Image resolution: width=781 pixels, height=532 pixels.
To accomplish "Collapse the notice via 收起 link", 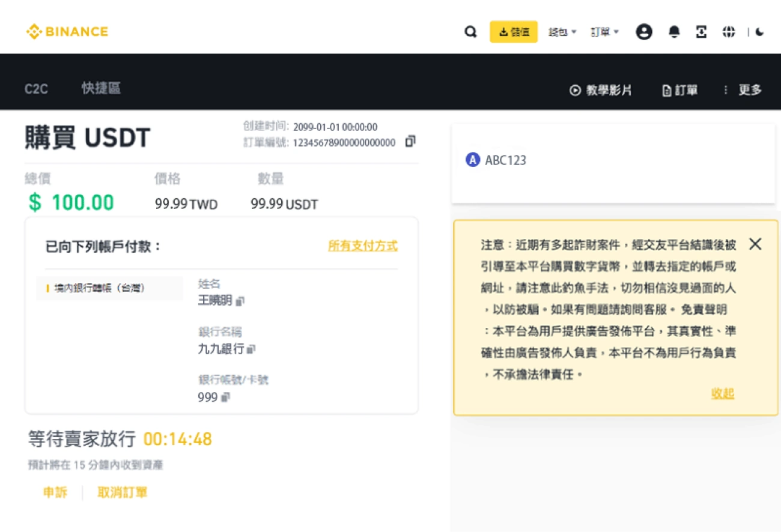I will click(x=722, y=393).
